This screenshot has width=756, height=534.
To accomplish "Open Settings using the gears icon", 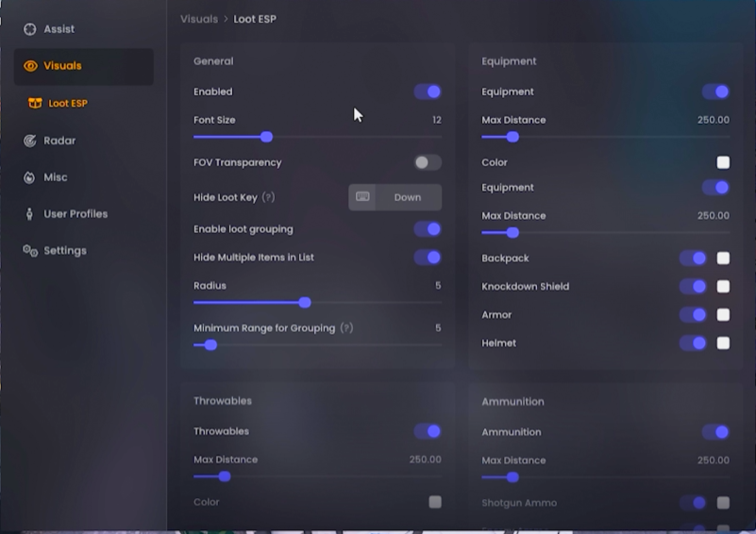I will click(x=30, y=251).
